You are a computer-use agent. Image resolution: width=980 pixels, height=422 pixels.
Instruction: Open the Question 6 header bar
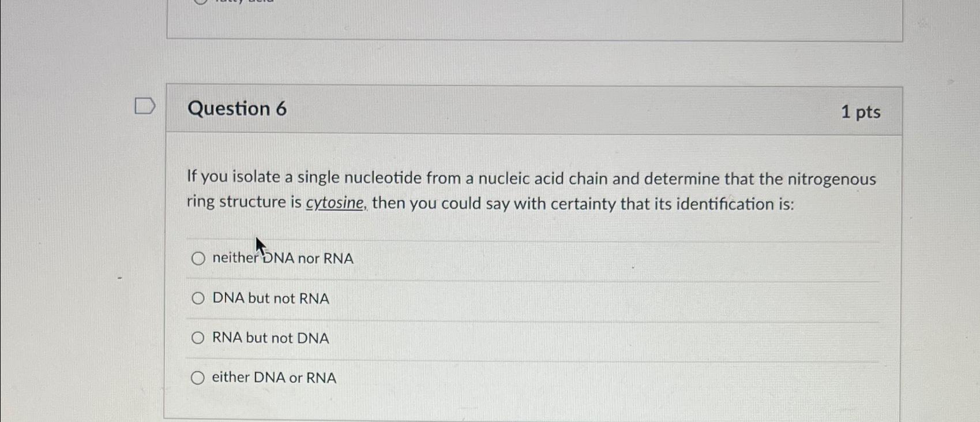coord(519,110)
